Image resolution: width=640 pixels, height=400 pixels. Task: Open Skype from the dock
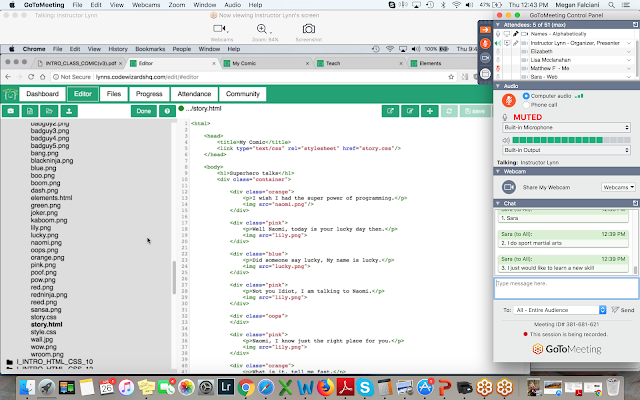pyautogui.click(x=365, y=387)
